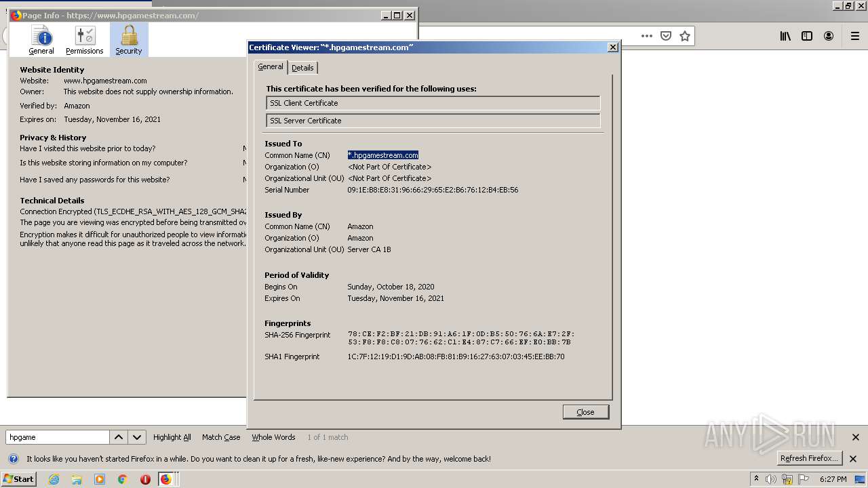Click the notification bar info icon
Image resolution: width=868 pixels, height=488 pixels.
14,459
